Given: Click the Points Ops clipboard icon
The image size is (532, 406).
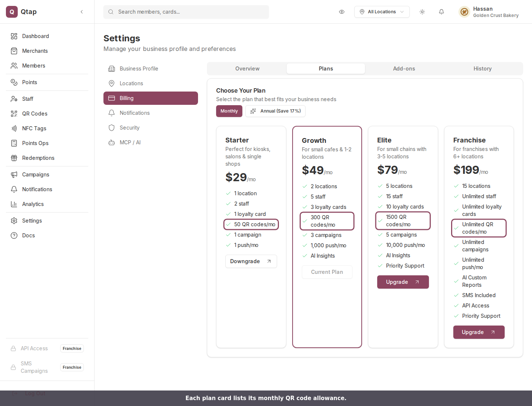Looking at the screenshot, I should (x=14, y=143).
